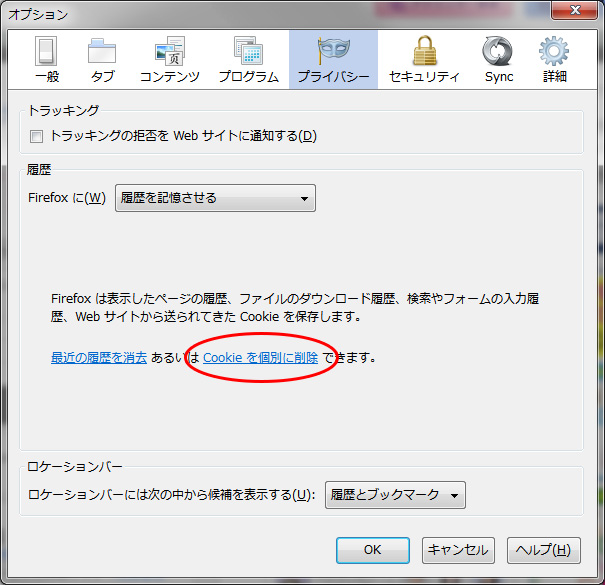605x585 pixels.
Task: Click the 最近の履歴を消去 link
Action: click(99, 358)
